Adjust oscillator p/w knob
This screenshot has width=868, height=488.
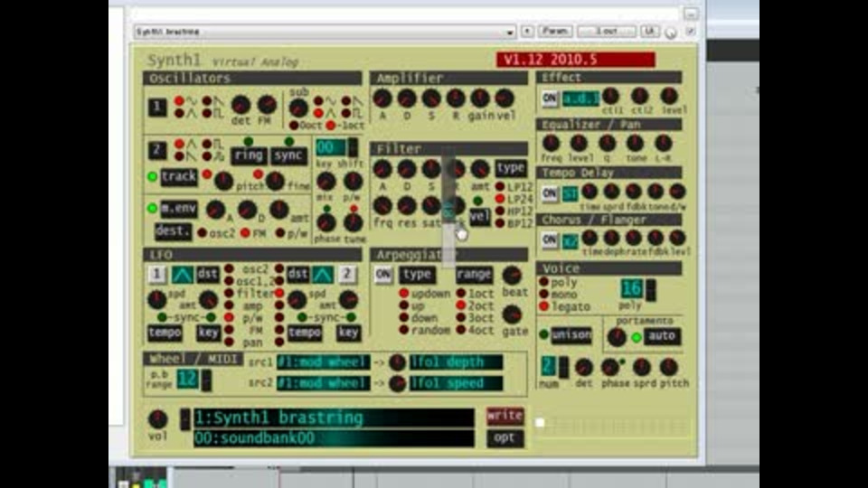coord(353,181)
